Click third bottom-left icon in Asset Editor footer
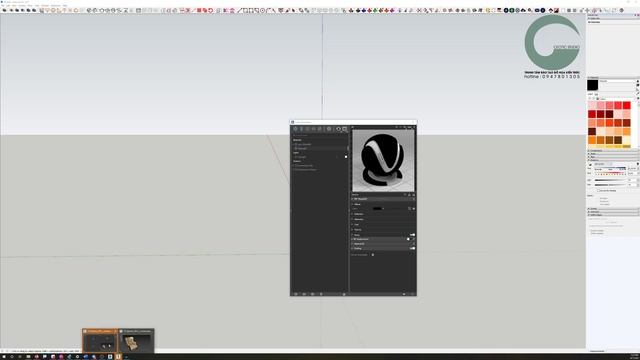640x360 pixels. click(x=312, y=294)
